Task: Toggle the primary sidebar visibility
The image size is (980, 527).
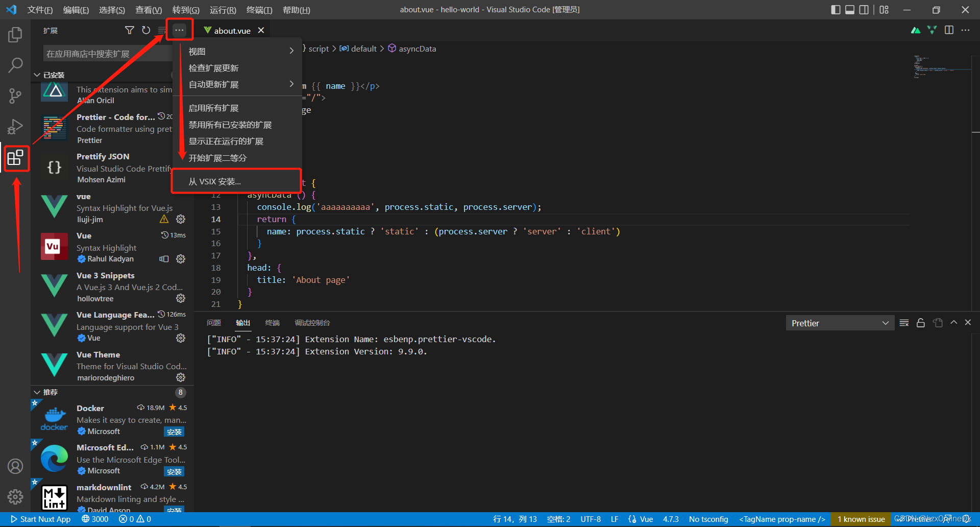Action: 835,9
